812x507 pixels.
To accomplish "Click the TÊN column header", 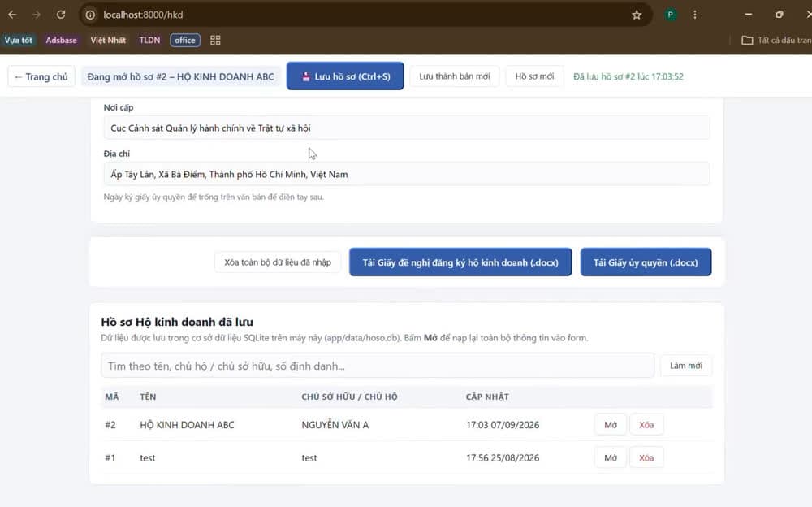I will click(148, 396).
